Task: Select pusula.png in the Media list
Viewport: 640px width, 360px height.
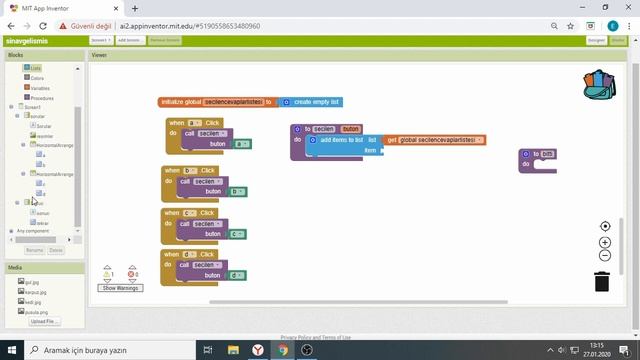Action: coord(33,312)
